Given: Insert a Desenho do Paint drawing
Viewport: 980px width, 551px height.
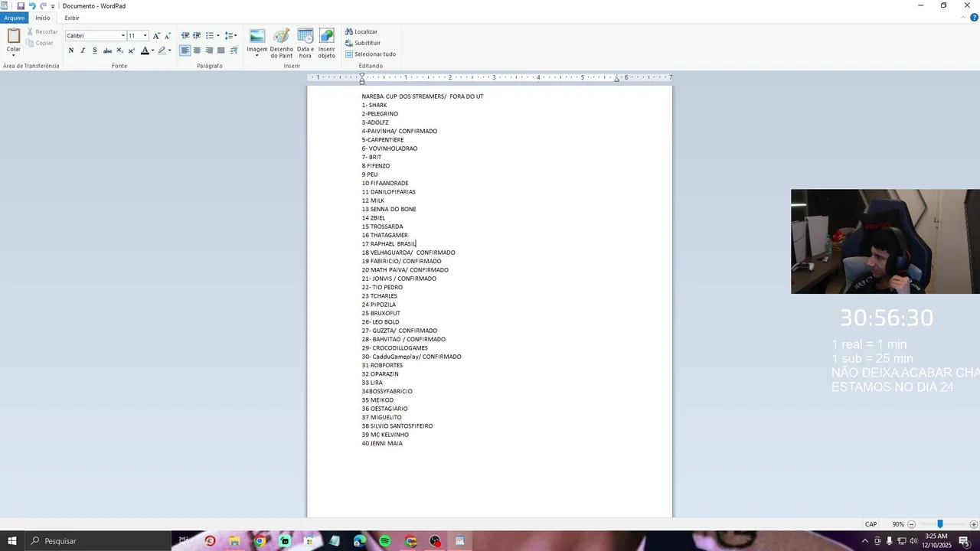Looking at the screenshot, I should click(x=282, y=44).
